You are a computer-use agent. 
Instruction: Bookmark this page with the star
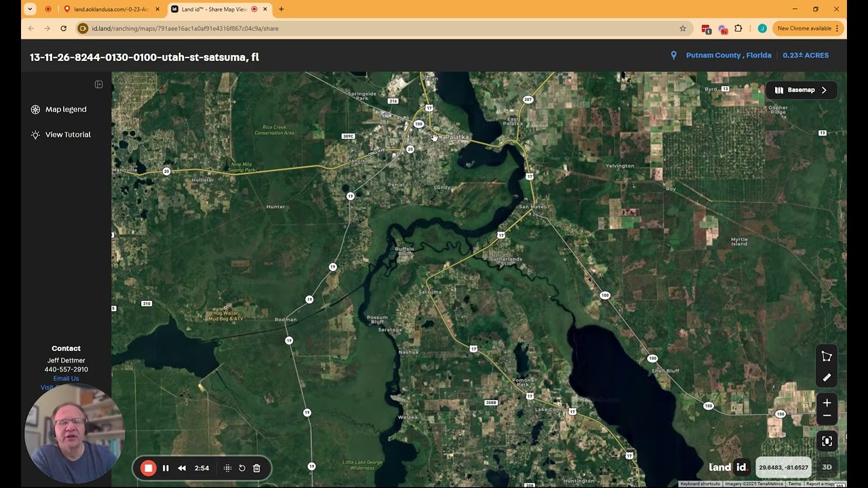(683, 28)
